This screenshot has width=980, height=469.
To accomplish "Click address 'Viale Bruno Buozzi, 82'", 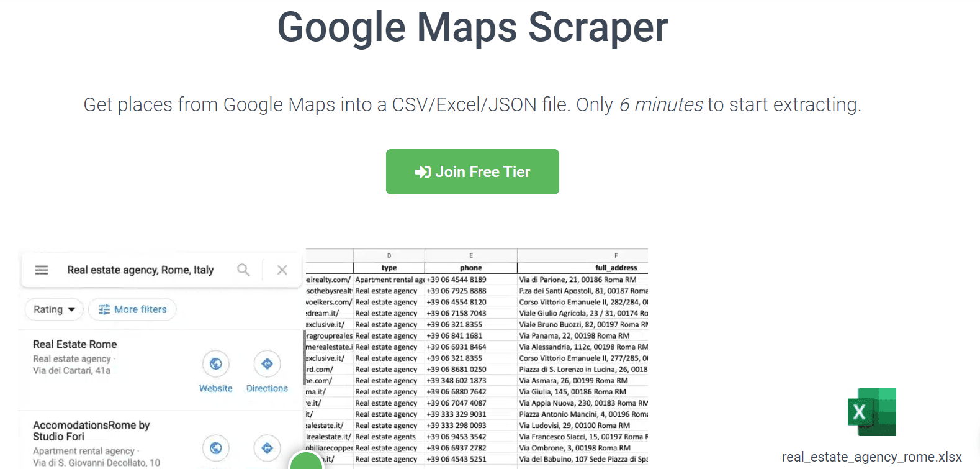I will coord(582,324).
